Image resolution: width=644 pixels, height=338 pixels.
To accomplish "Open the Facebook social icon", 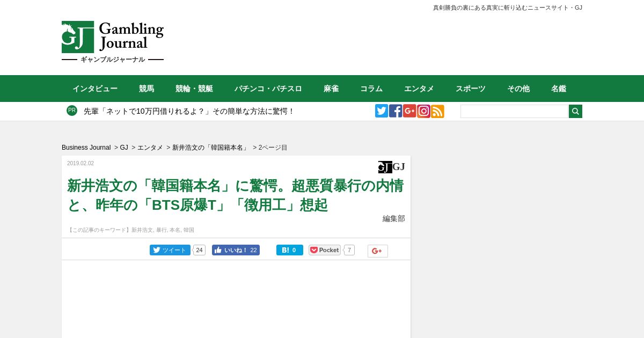I will (x=396, y=111).
